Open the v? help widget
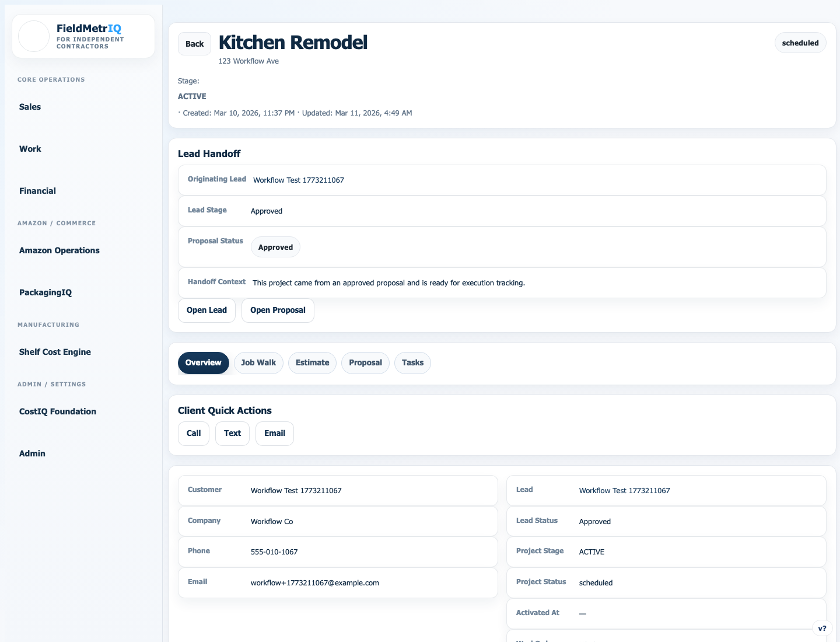 coord(822,628)
